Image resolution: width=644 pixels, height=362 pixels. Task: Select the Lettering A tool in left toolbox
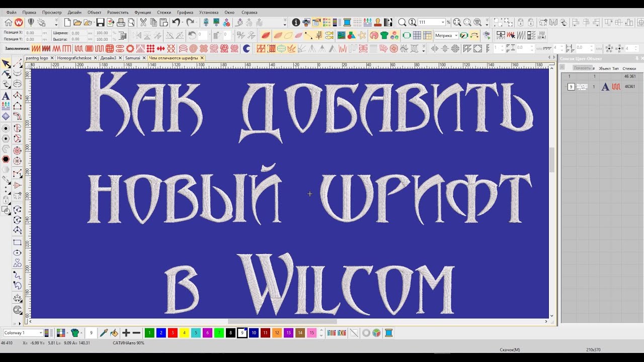pyautogui.click(x=6, y=96)
